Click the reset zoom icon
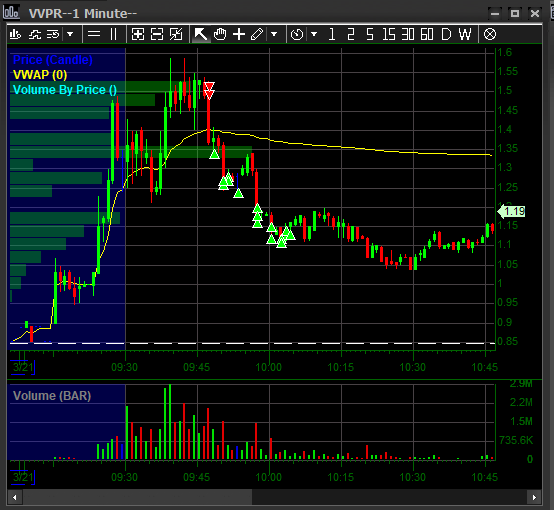 [x=176, y=34]
